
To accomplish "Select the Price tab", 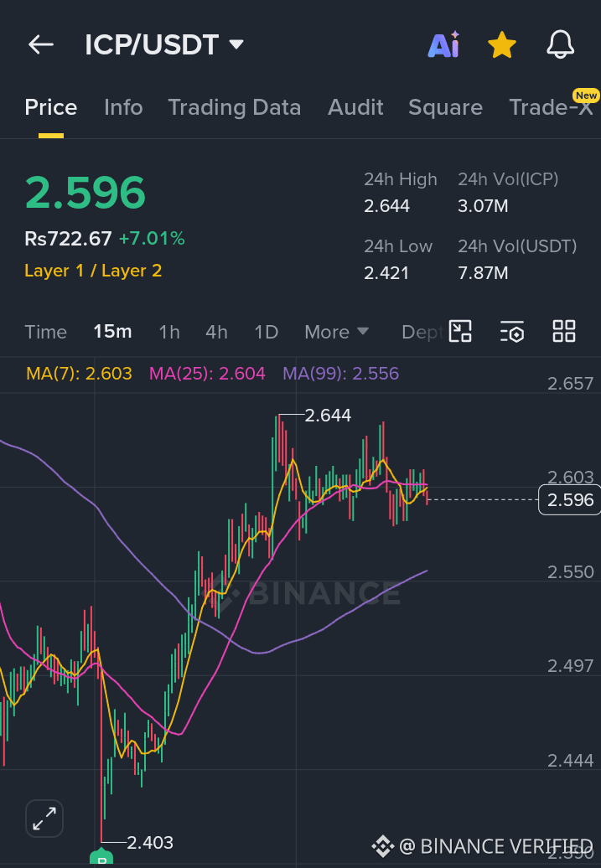I will [51, 107].
